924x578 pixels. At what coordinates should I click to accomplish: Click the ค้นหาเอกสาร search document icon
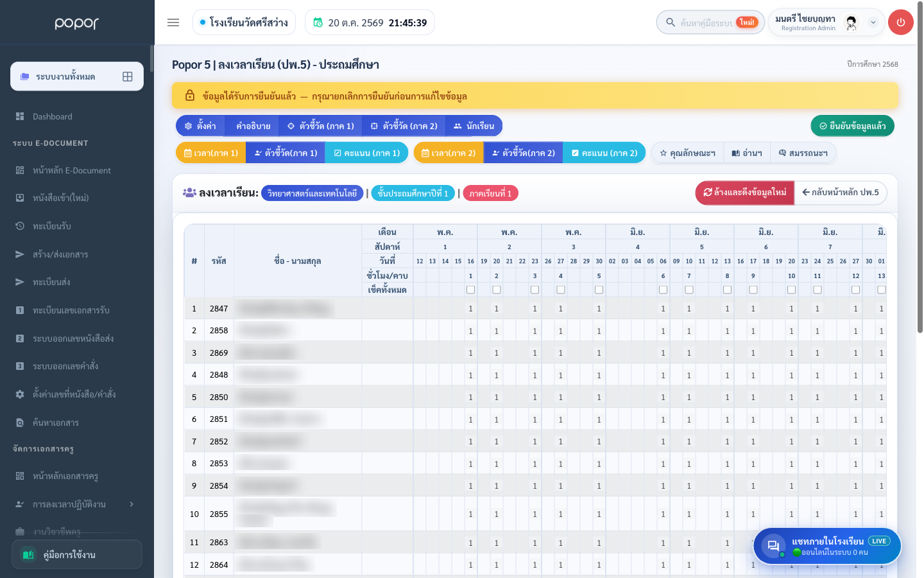point(20,423)
